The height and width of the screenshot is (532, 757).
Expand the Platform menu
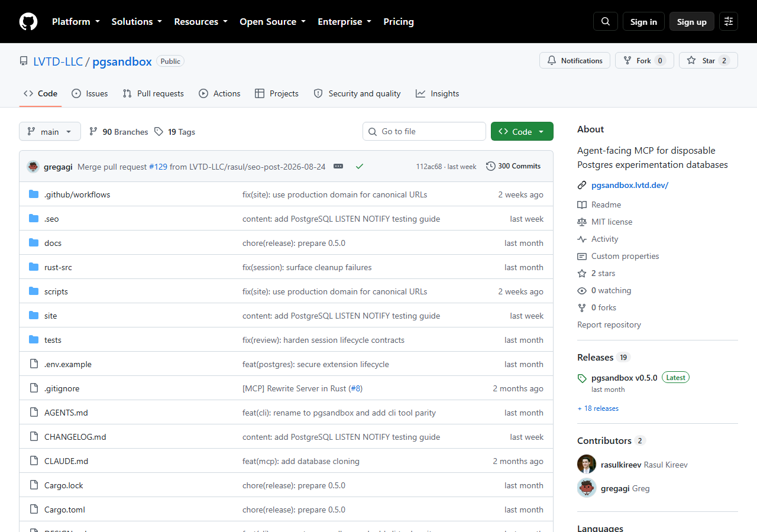click(76, 21)
